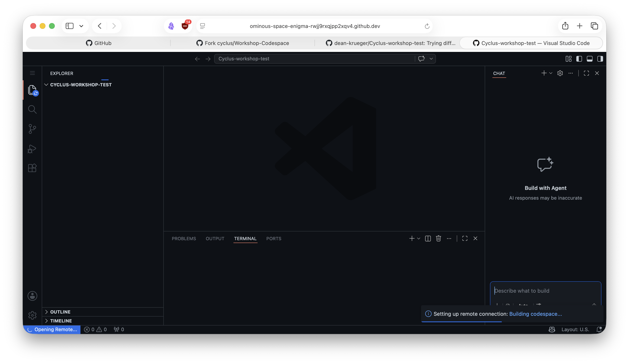Open Safari tab group dropdown chevron
Screen dimensions: 629x364
click(x=81, y=26)
